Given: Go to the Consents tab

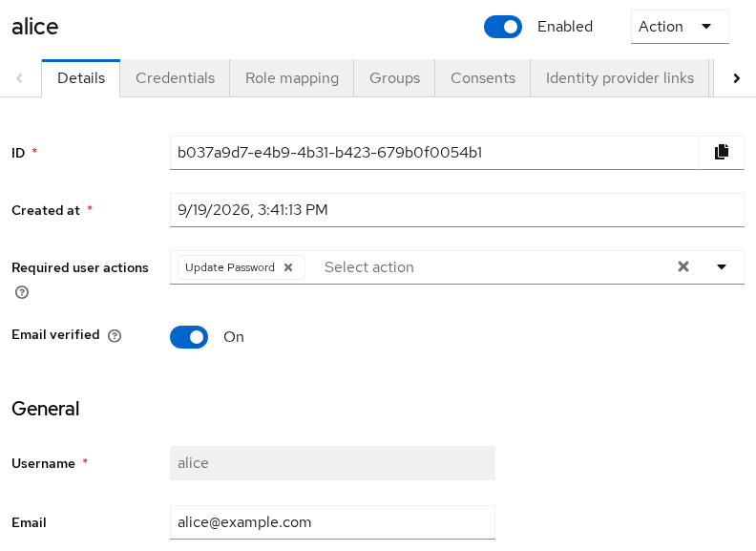Looking at the screenshot, I should point(483,78).
